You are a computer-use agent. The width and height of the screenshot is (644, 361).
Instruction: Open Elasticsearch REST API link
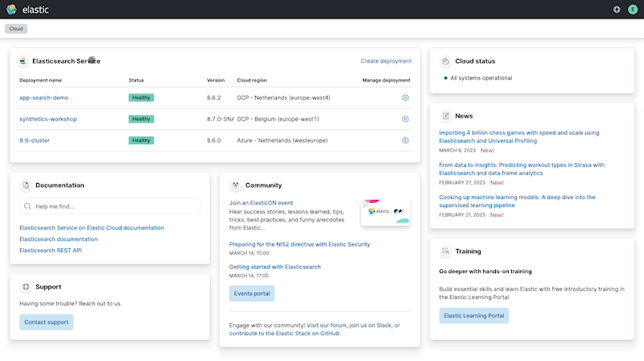51,251
